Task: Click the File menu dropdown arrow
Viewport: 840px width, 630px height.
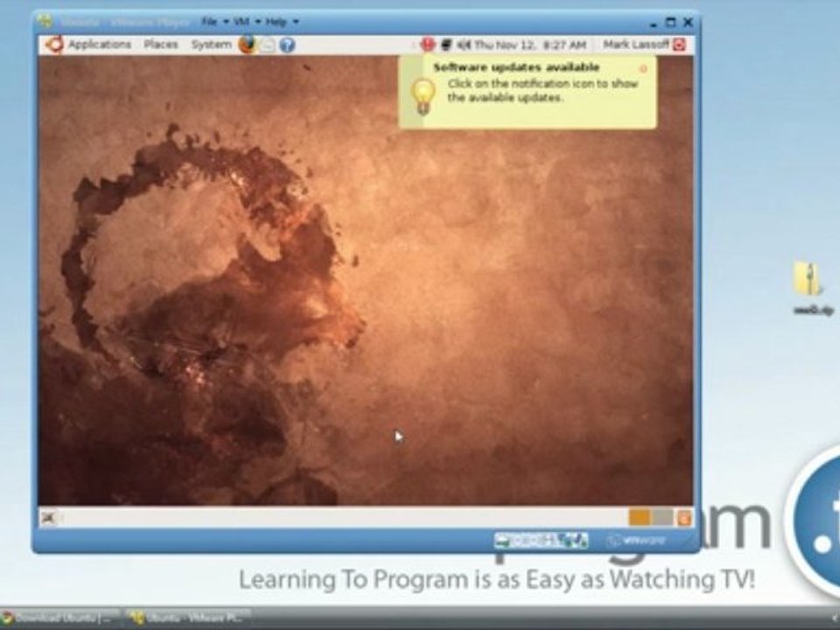Action: 226,23
